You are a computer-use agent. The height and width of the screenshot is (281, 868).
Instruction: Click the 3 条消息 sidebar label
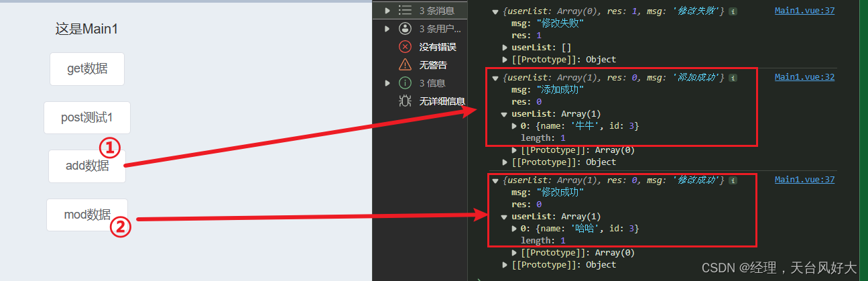click(436, 10)
